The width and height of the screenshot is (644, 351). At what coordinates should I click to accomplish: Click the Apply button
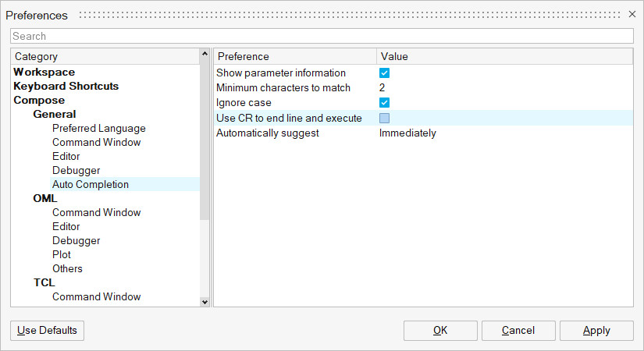(596, 330)
